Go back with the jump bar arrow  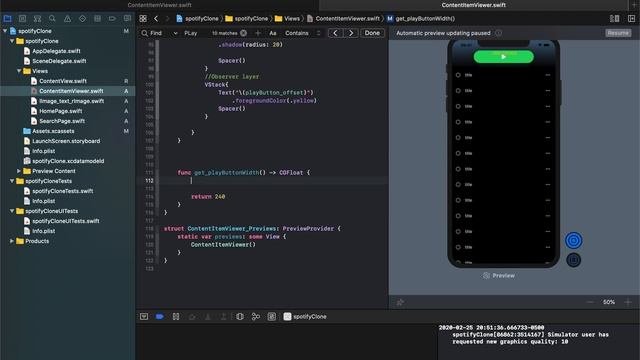(156, 18)
